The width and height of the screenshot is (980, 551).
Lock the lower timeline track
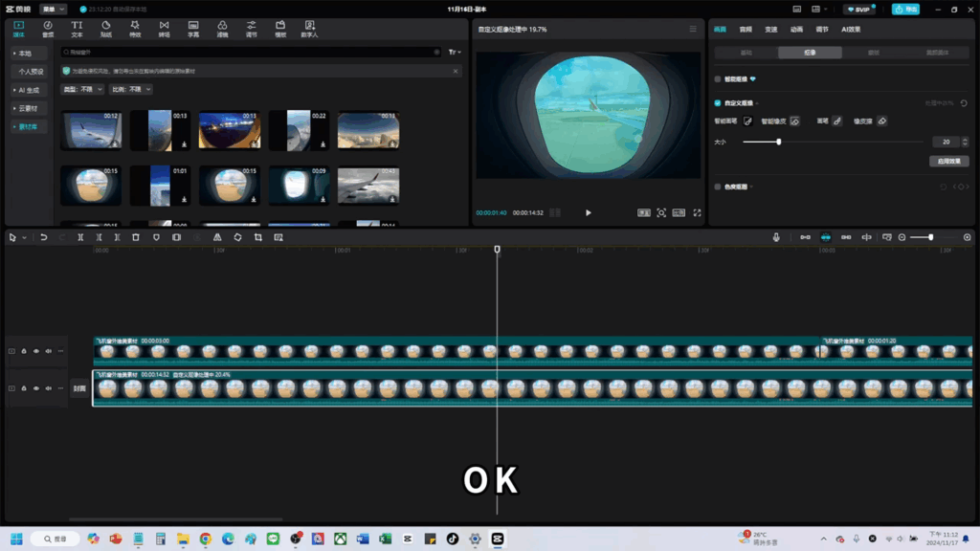(24, 388)
